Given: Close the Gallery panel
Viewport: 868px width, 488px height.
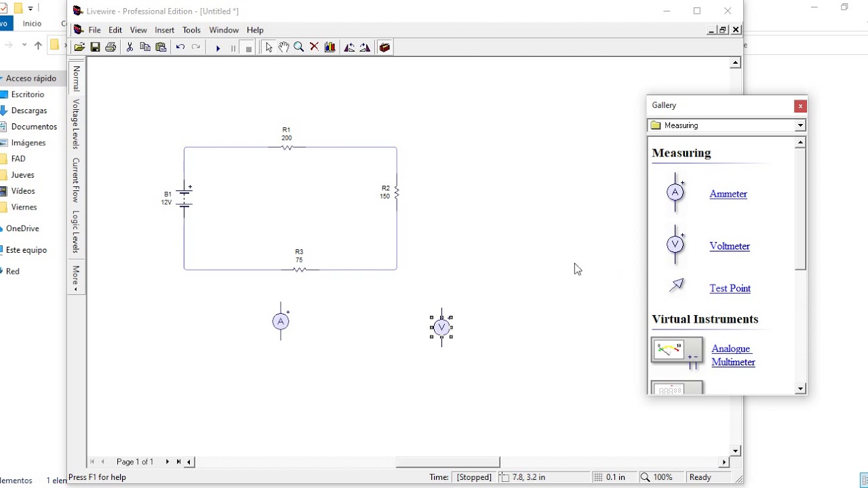Looking at the screenshot, I should pyautogui.click(x=800, y=106).
